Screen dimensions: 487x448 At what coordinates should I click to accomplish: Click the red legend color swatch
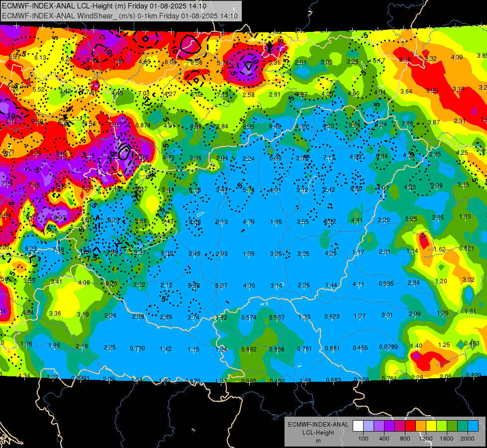(x=410, y=426)
